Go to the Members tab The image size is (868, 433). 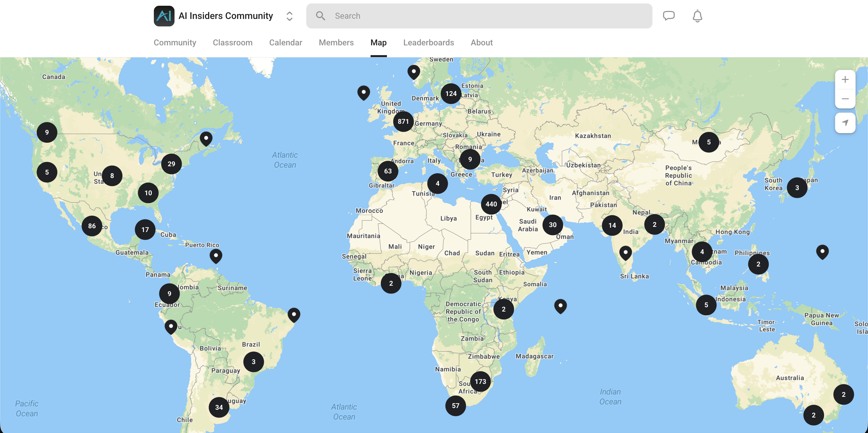pyautogui.click(x=336, y=42)
